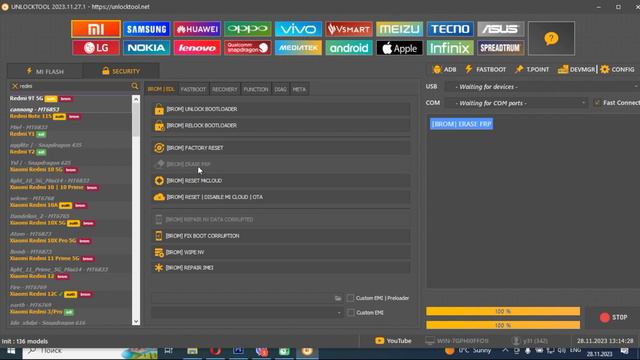Select the BROM | EDL tab
This screenshot has width=640, height=360.
point(161,89)
